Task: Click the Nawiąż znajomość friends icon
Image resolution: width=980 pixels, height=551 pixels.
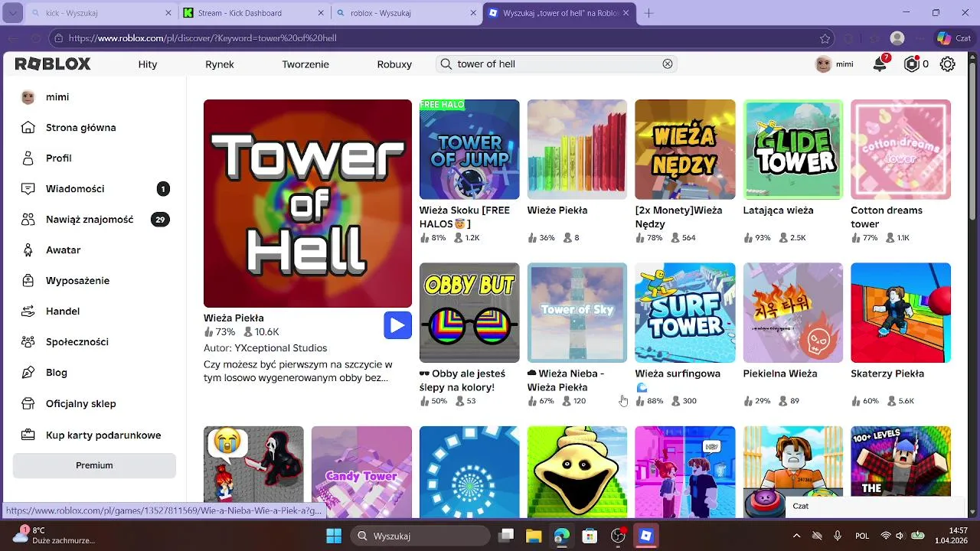Action: [x=28, y=220]
